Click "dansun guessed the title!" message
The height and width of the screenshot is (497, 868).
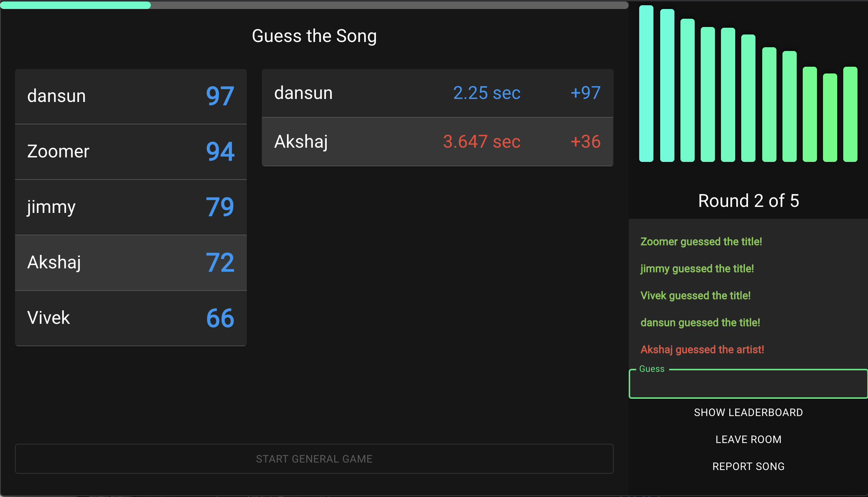700,322
